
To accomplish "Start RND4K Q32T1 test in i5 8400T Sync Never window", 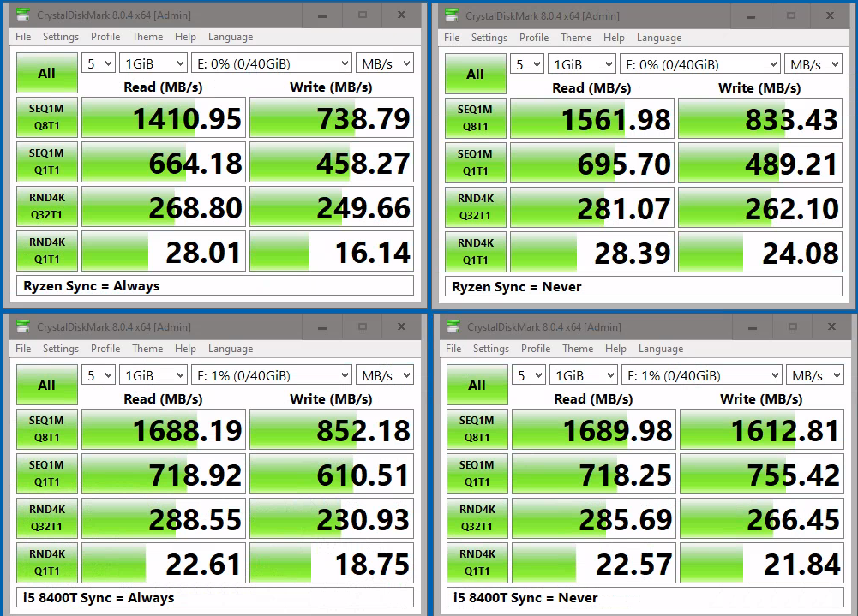I will [477, 518].
